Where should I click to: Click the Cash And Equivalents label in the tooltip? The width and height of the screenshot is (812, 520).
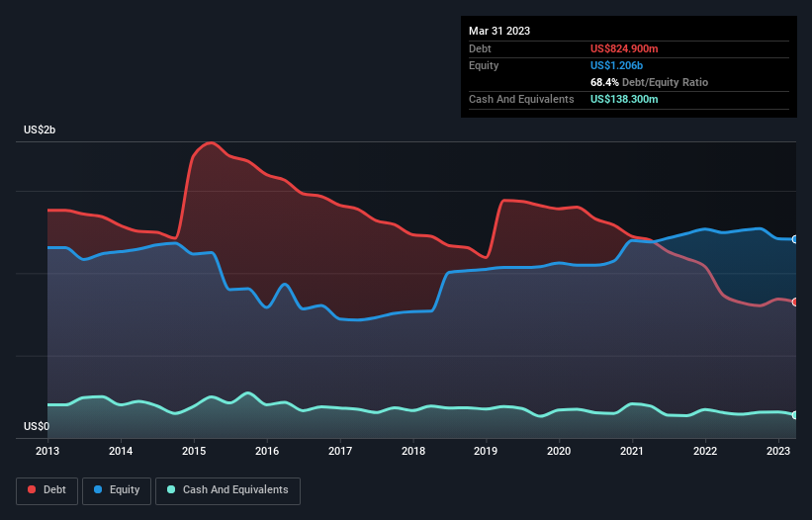click(521, 99)
